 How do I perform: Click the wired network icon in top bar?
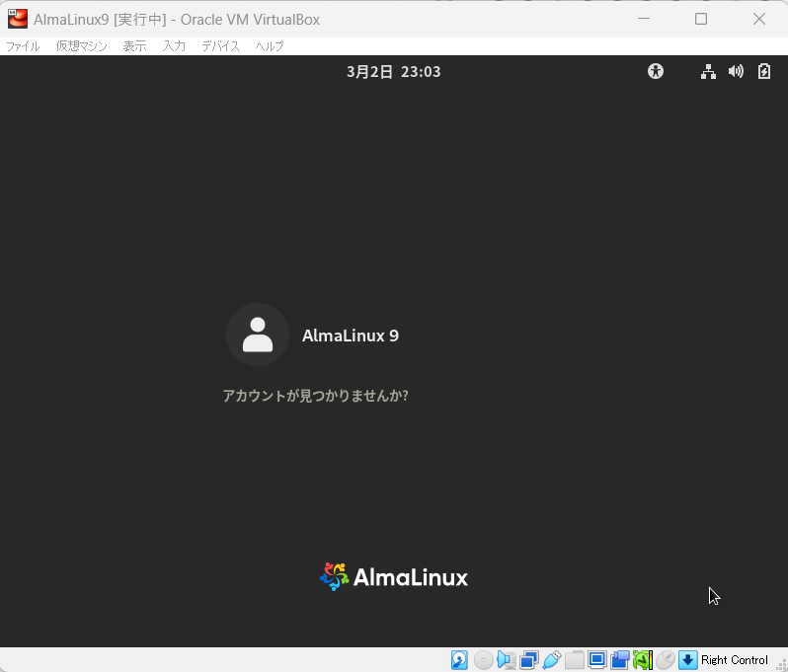[709, 71]
